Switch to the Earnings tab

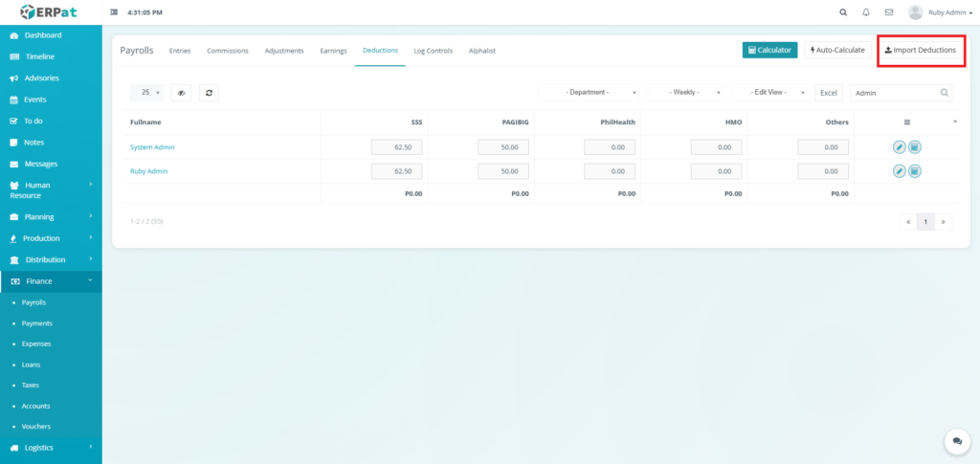333,51
